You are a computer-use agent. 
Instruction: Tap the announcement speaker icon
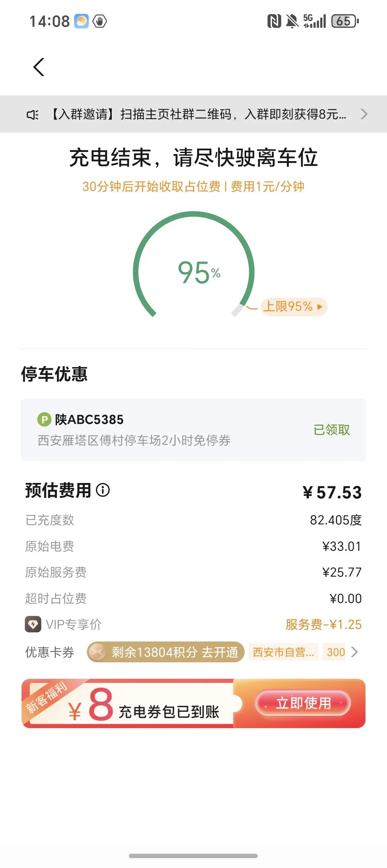tap(32, 115)
